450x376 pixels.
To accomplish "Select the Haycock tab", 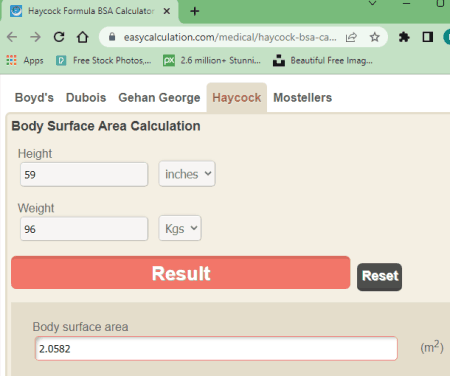I will tap(237, 98).
